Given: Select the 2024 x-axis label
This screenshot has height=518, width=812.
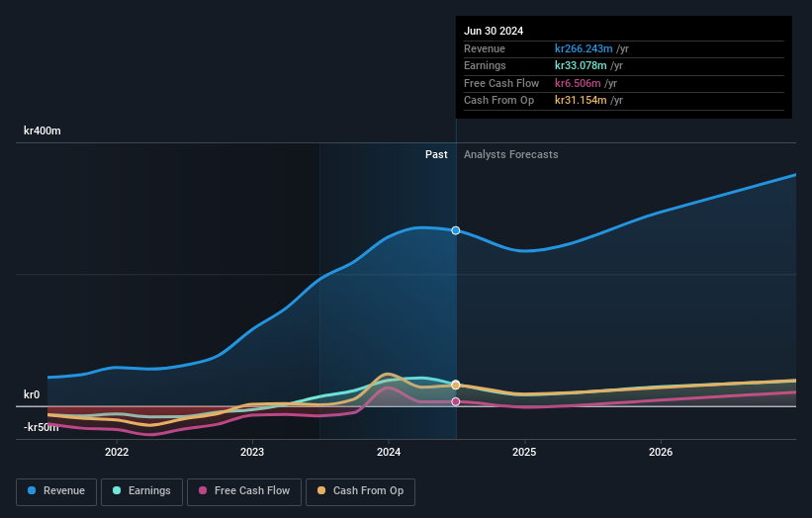Looking at the screenshot, I should pos(389,452).
